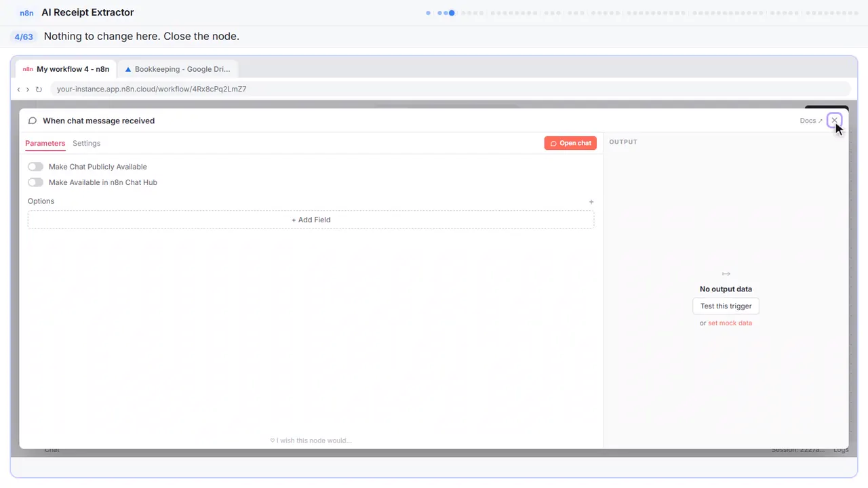Follow the set mock data link
Image resolution: width=868 pixels, height=488 pixels.
point(730,323)
